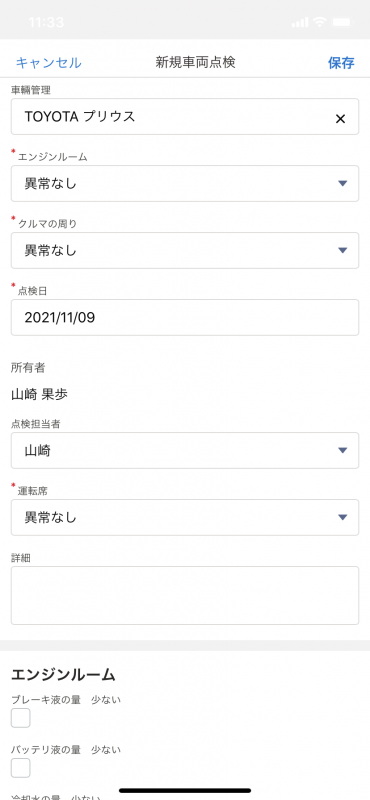Open the エンジンルーム dropdown arrow

342,183
